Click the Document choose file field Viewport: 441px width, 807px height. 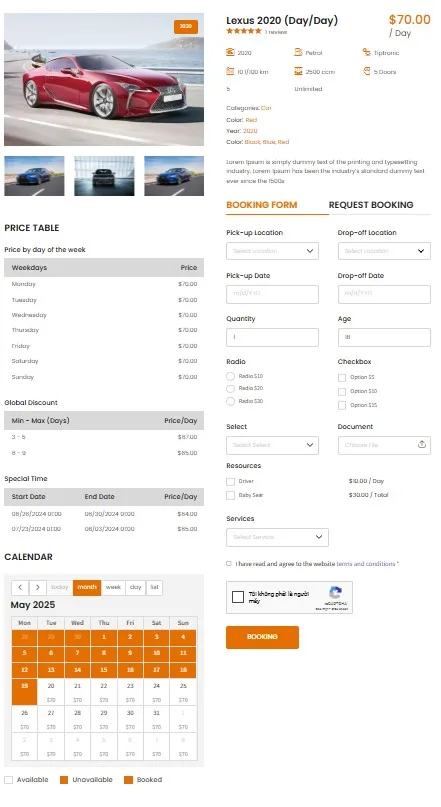[384, 445]
